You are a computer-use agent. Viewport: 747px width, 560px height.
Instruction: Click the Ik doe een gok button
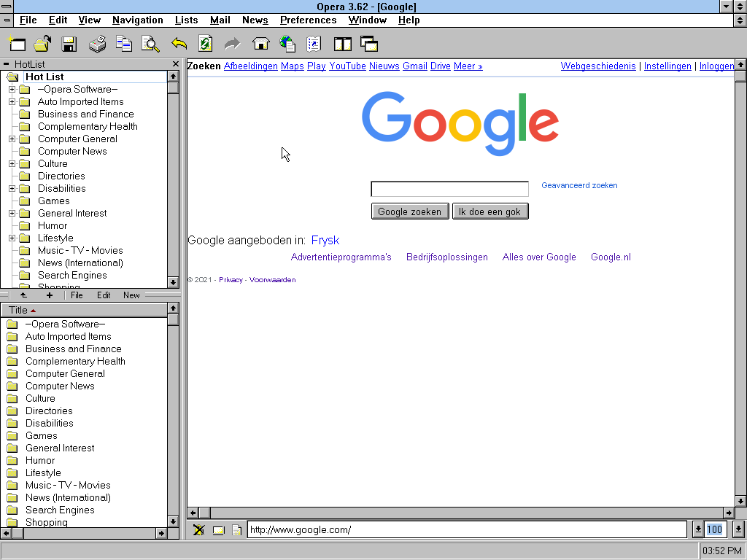click(x=489, y=211)
